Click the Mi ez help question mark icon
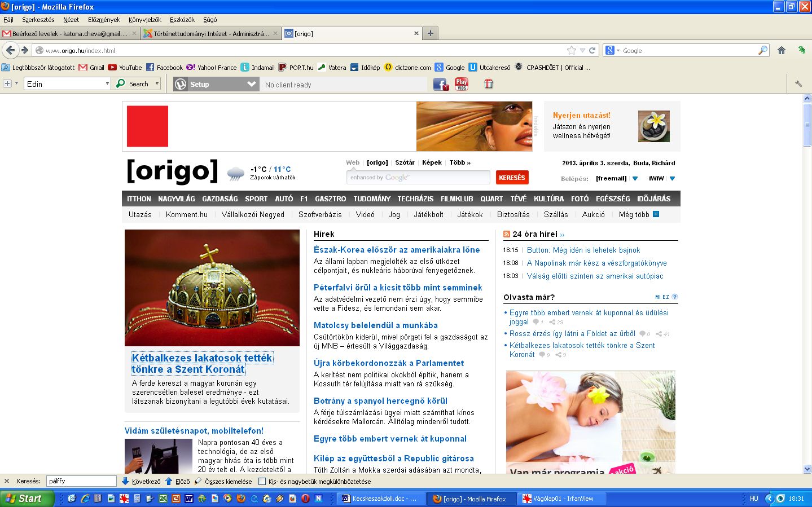This screenshot has width=812, height=507. pyautogui.click(x=675, y=297)
